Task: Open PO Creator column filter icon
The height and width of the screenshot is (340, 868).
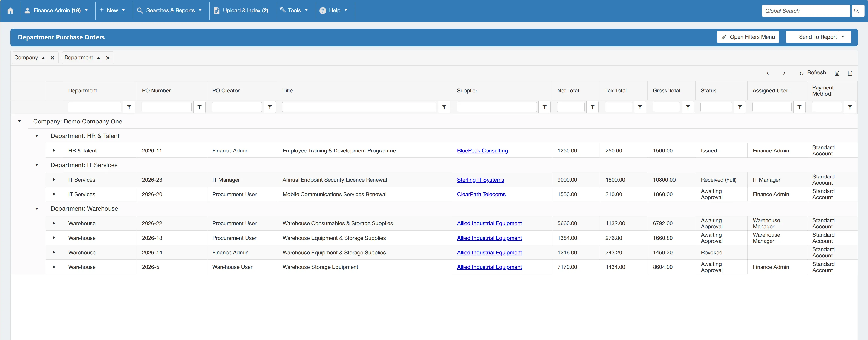Action: [270, 107]
